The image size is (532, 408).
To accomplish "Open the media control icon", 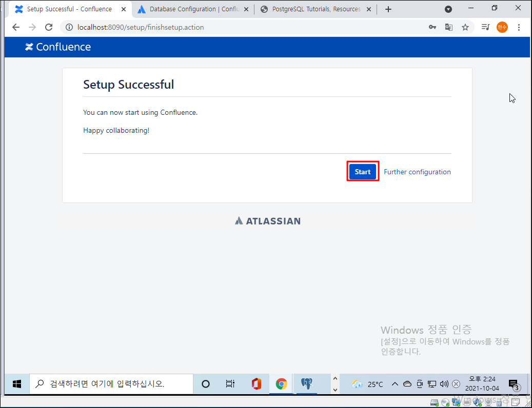I will [x=485, y=27].
